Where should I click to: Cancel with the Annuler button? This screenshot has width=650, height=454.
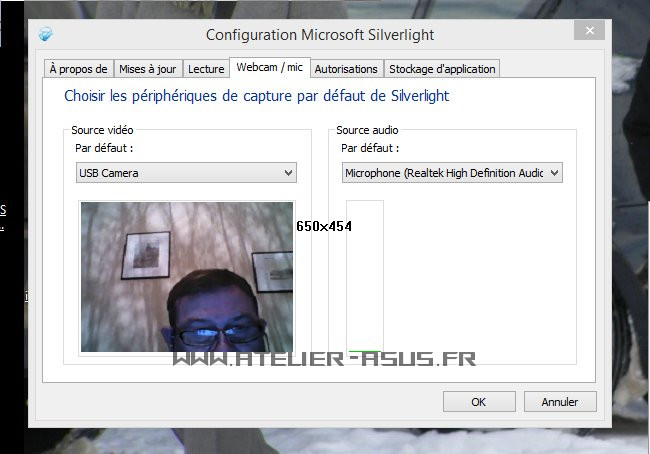560,402
